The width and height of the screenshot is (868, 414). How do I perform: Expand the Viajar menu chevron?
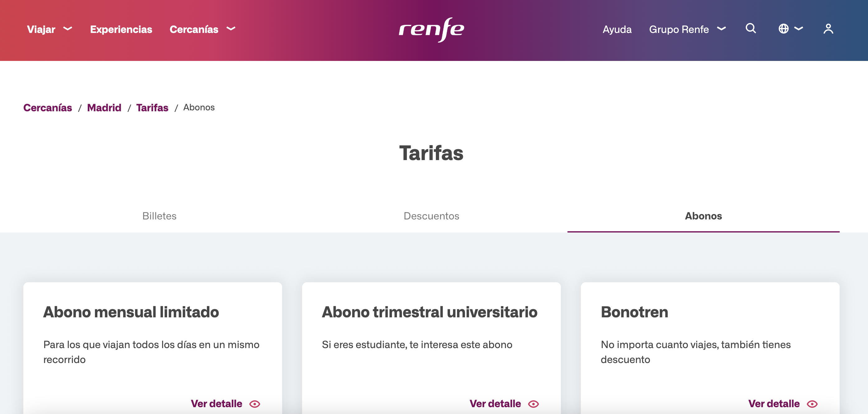[68, 29]
